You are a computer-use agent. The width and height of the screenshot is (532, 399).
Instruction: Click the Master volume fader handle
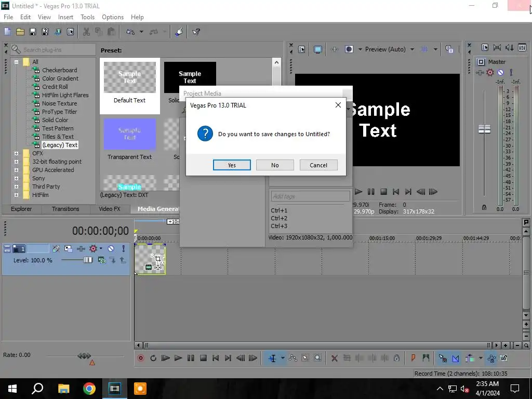pyautogui.click(x=484, y=129)
